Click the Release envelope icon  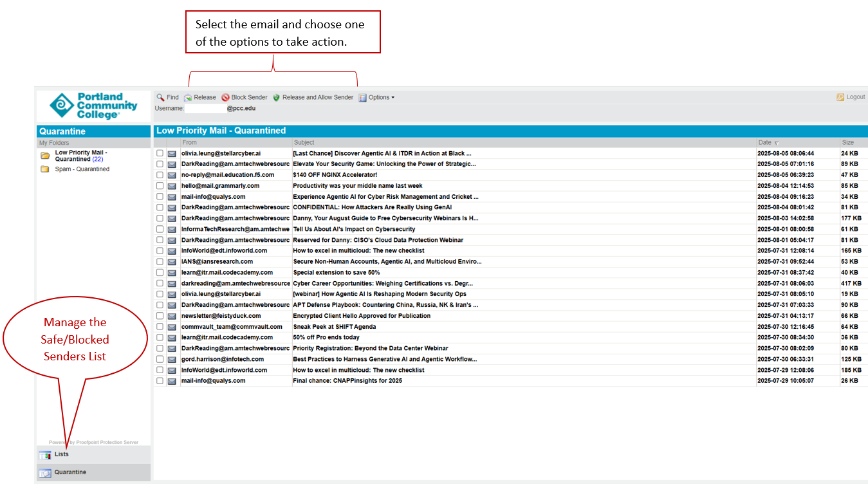click(189, 97)
